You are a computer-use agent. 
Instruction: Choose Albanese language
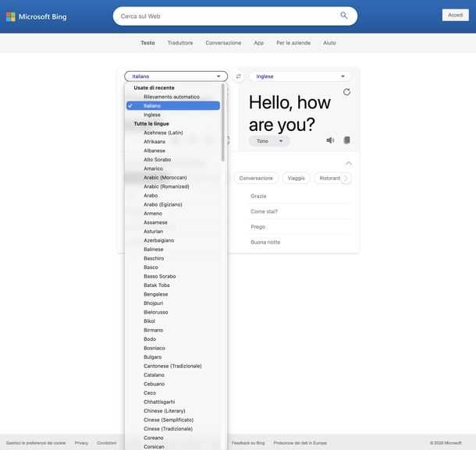click(x=173, y=151)
